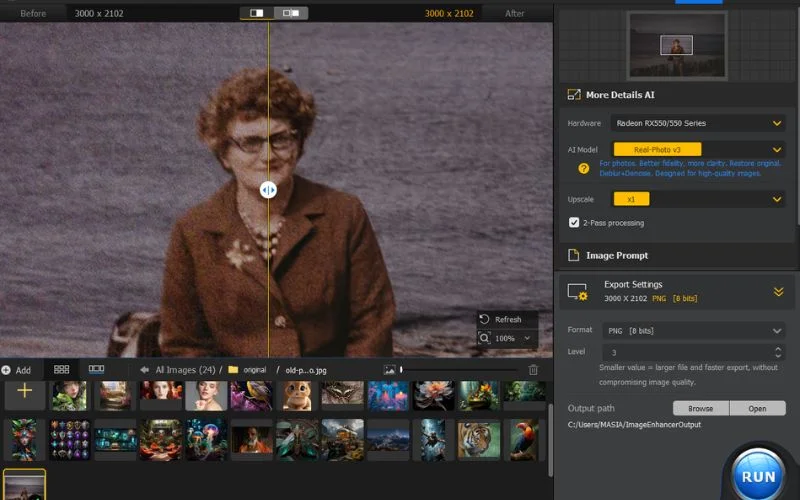Toggle the 2-Pass processing checkbox
800x500 pixels.
[574, 222]
